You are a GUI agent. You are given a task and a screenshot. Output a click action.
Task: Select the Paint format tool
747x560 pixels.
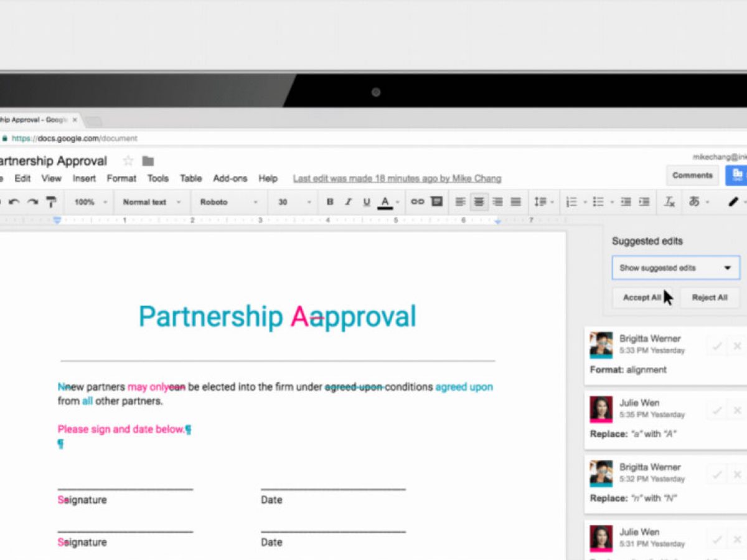pos(51,202)
